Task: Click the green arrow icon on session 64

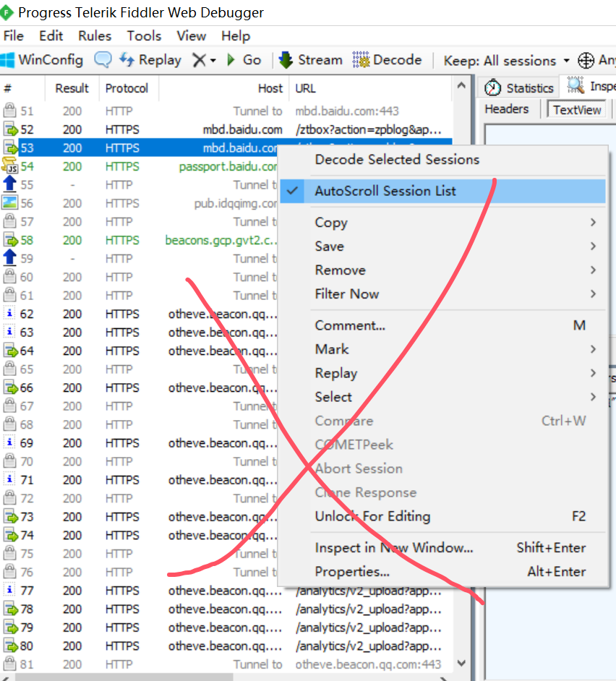Action: click(10, 351)
